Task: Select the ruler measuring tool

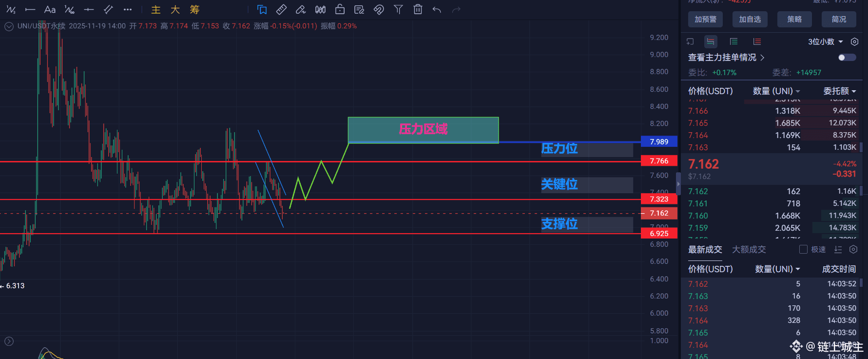Action: coord(281,10)
